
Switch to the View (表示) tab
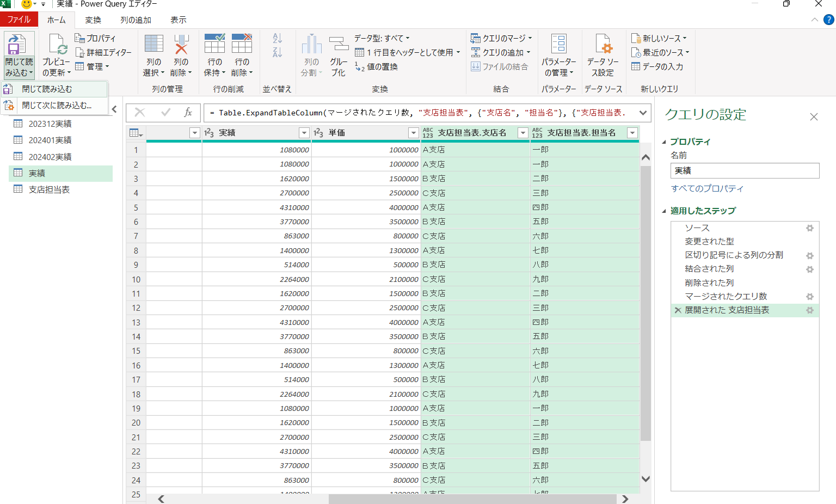pos(179,20)
